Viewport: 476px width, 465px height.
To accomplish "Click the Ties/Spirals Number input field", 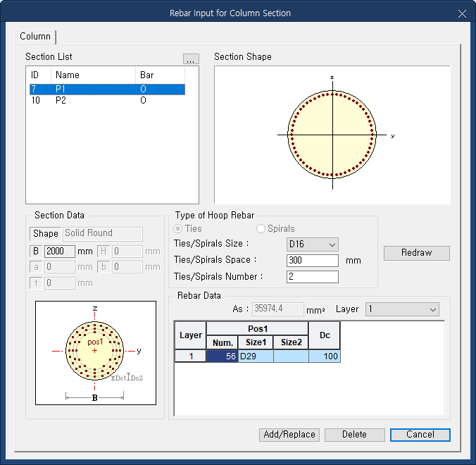I will [313, 276].
